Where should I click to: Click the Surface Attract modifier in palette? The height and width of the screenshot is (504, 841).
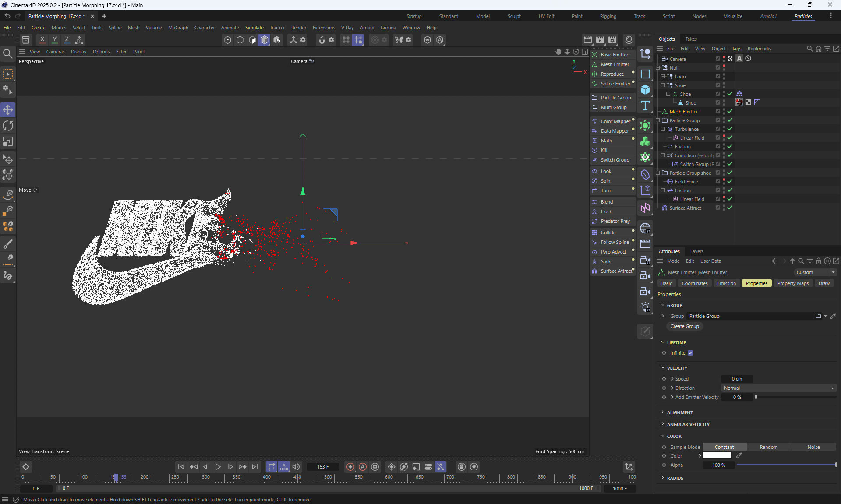pyautogui.click(x=616, y=271)
